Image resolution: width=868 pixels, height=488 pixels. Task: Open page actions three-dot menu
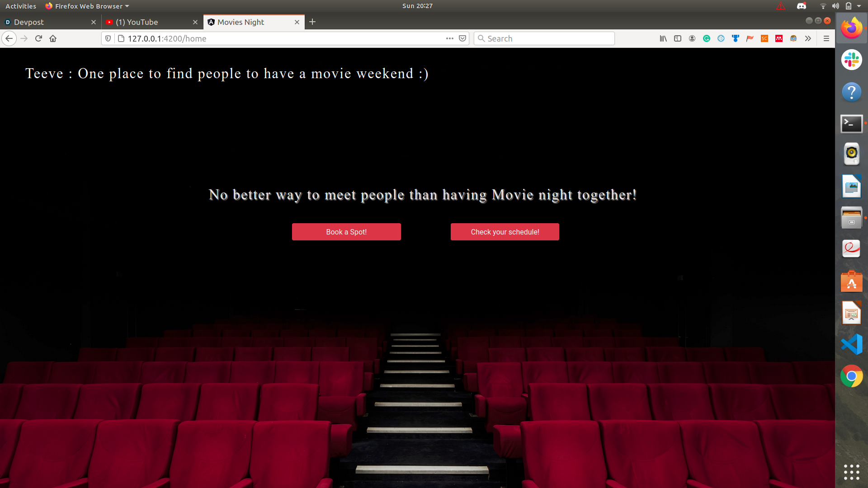(x=449, y=38)
